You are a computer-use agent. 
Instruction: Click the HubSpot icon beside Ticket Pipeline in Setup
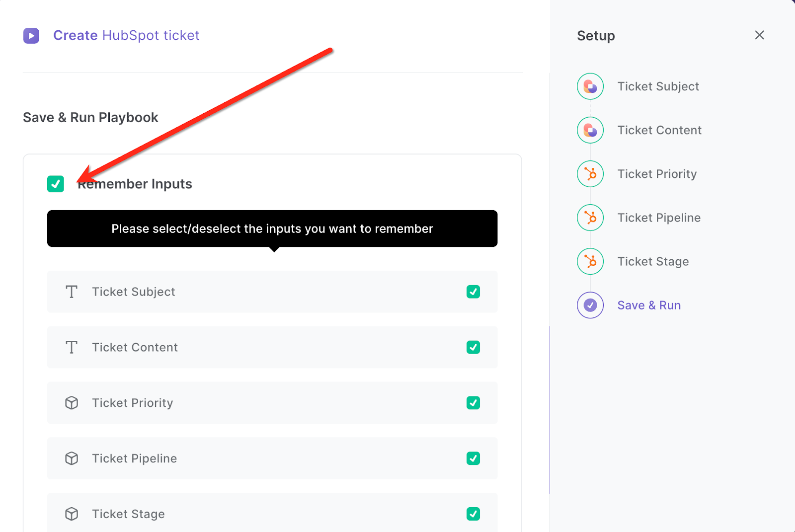[590, 218]
